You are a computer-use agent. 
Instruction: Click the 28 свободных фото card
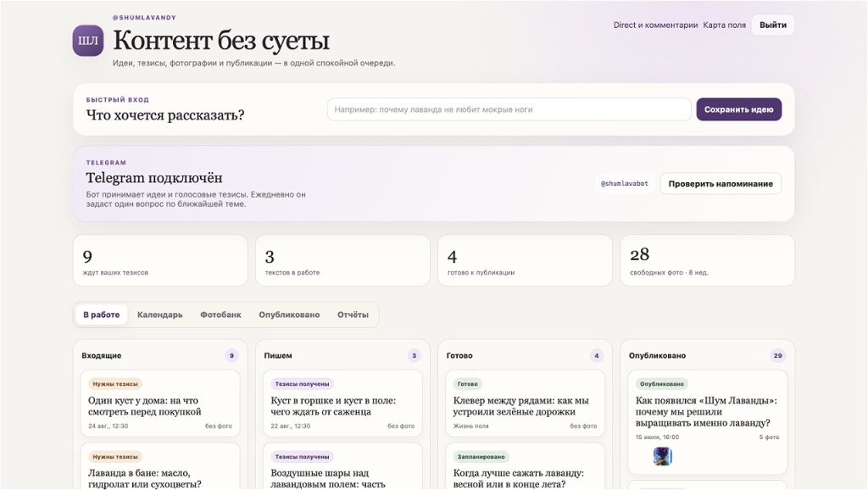tap(708, 260)
